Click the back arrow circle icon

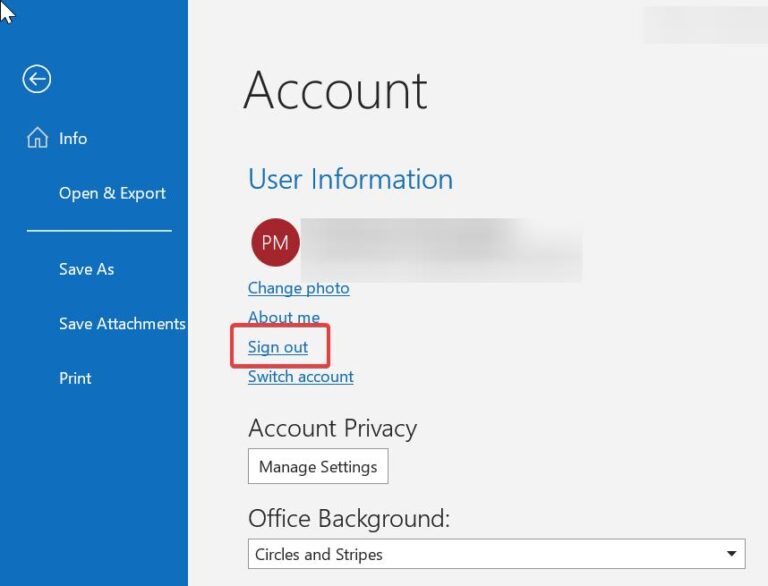click(x=37, y=79)
